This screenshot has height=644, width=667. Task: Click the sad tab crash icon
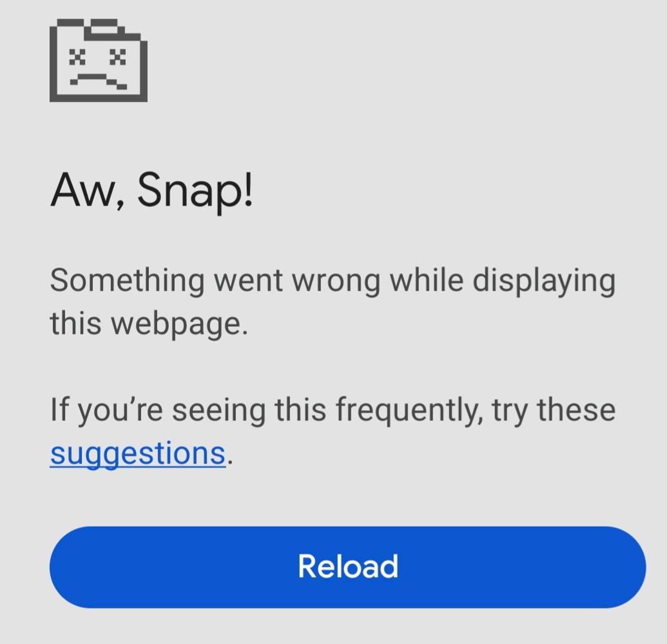click(99, 61)
